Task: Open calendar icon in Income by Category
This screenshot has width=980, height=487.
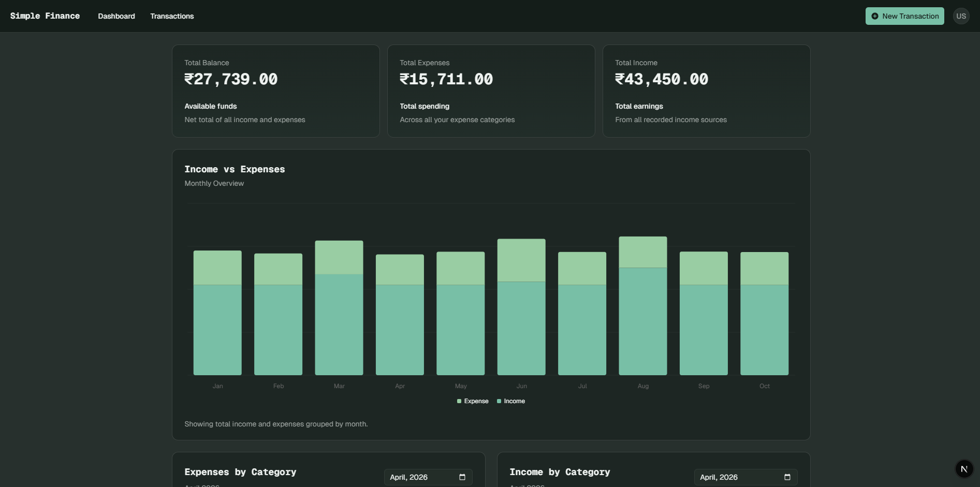Action: tap(787, 477)
